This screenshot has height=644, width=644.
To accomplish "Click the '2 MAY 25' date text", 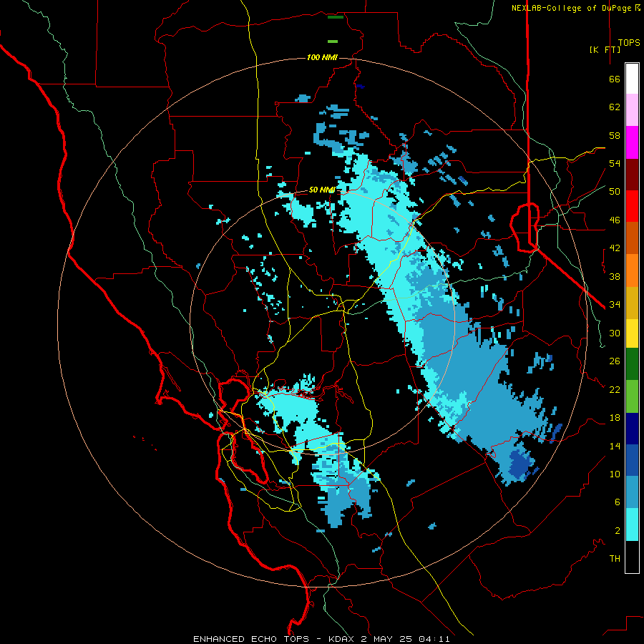I will tap(387, 639).
